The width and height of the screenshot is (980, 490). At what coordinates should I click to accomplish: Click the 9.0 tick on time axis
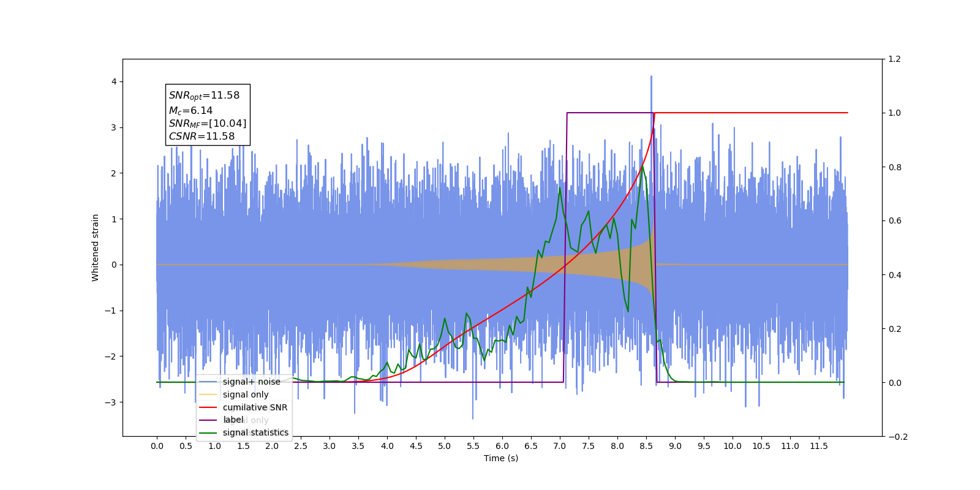coord(675,446)
